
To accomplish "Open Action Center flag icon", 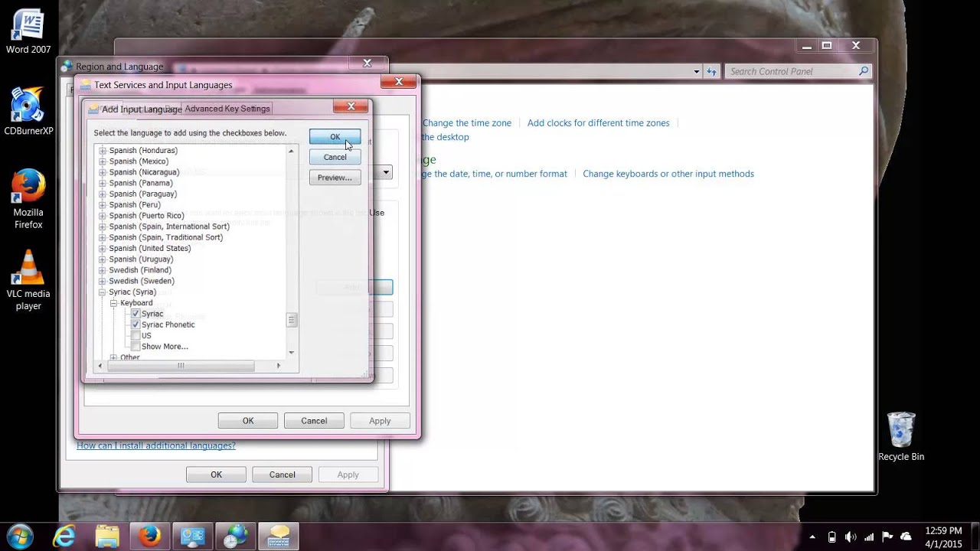I will (x=887, y=536).
